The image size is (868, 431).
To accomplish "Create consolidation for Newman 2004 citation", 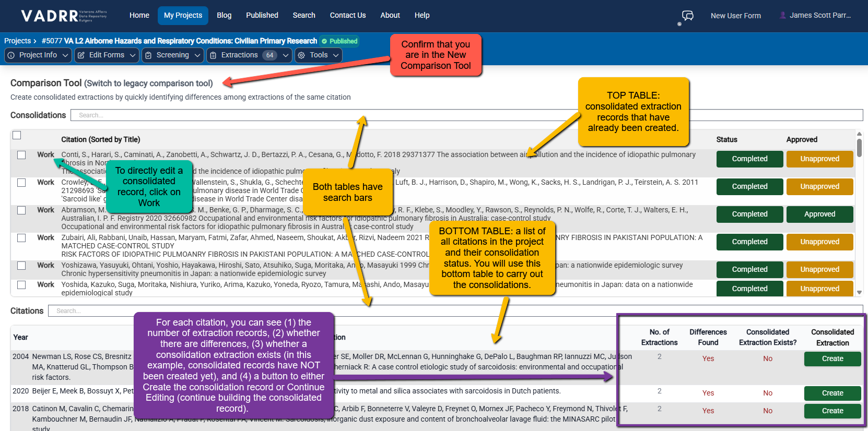I will 832,359.
